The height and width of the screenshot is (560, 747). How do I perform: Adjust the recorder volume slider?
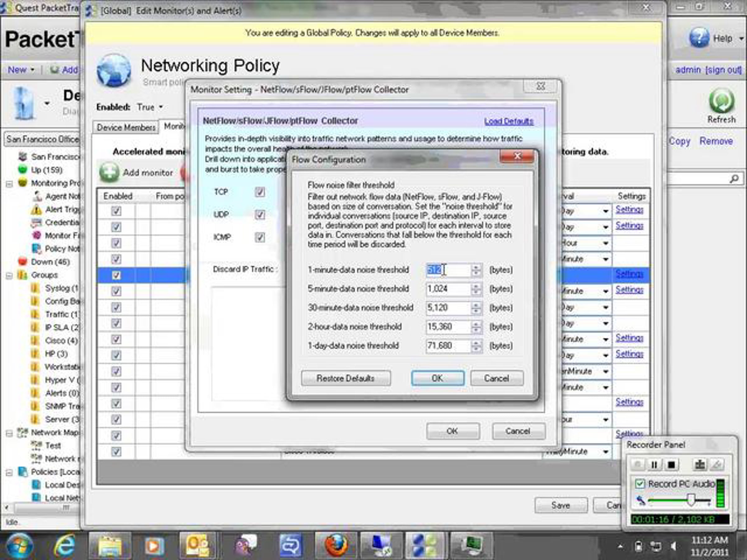[x=691, y=500]
